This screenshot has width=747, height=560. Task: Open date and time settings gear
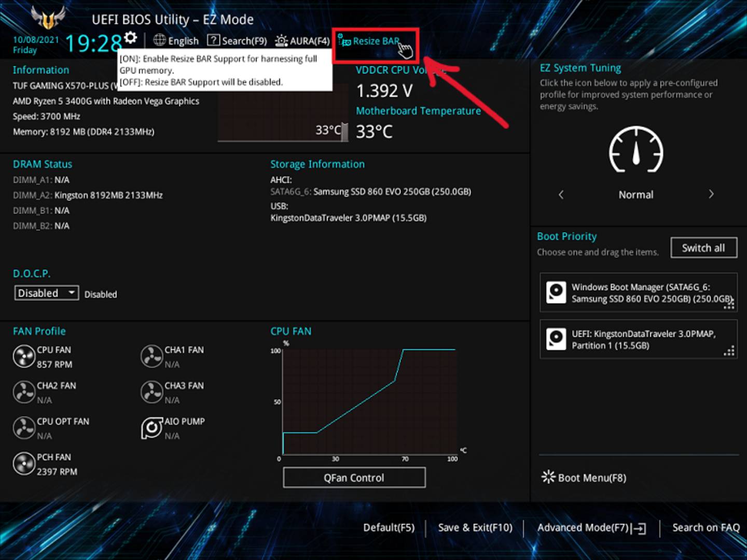coord(131,38)
